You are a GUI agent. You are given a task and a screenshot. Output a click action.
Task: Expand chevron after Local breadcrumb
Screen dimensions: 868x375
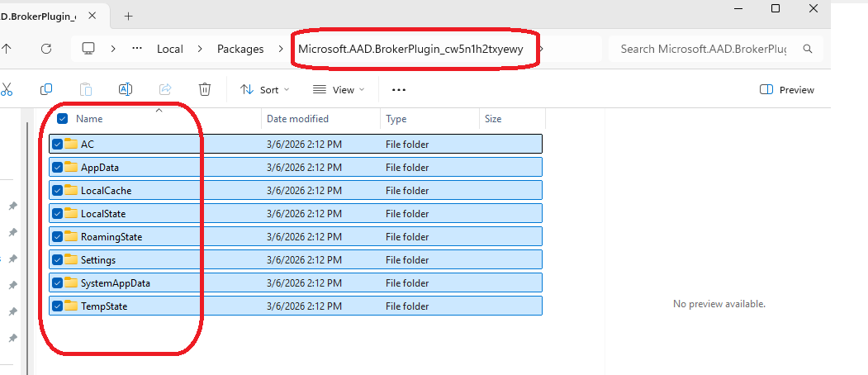point(201,49)
